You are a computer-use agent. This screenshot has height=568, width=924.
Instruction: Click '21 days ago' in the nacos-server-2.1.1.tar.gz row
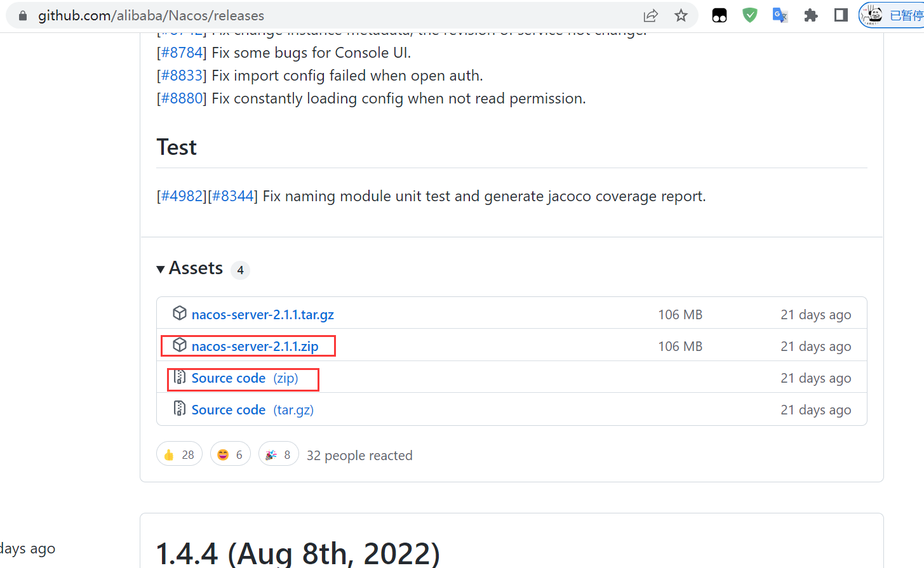pyautogui.click(x=816, y=315)
